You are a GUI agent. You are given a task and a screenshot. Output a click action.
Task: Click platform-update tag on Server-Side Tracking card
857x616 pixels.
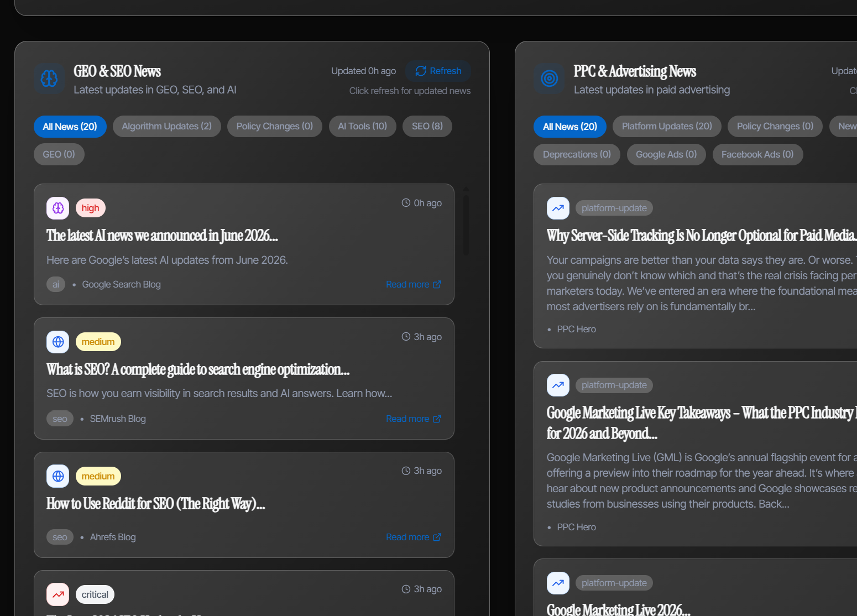tap(614, 208)
